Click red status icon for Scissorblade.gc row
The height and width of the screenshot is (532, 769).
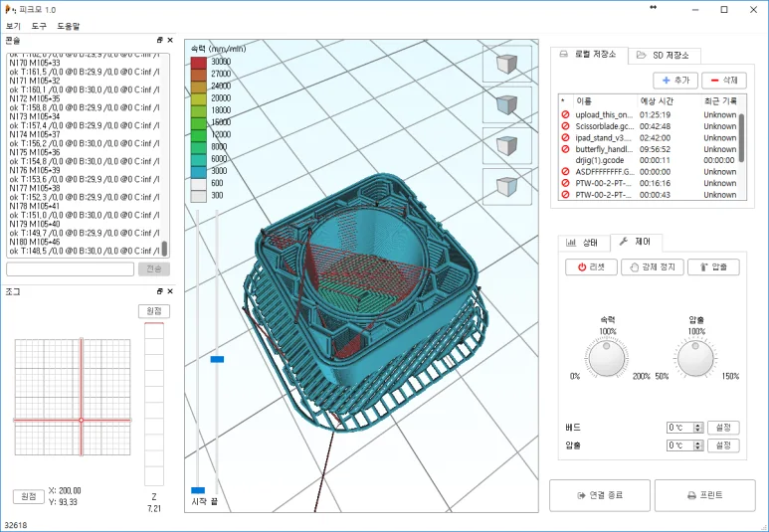[565, 126]
